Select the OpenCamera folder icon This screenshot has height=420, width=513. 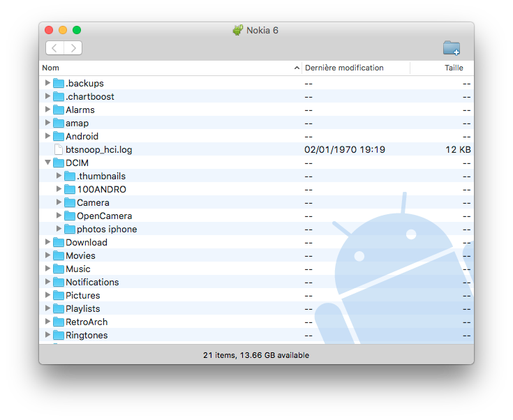[x=70, y=216]
